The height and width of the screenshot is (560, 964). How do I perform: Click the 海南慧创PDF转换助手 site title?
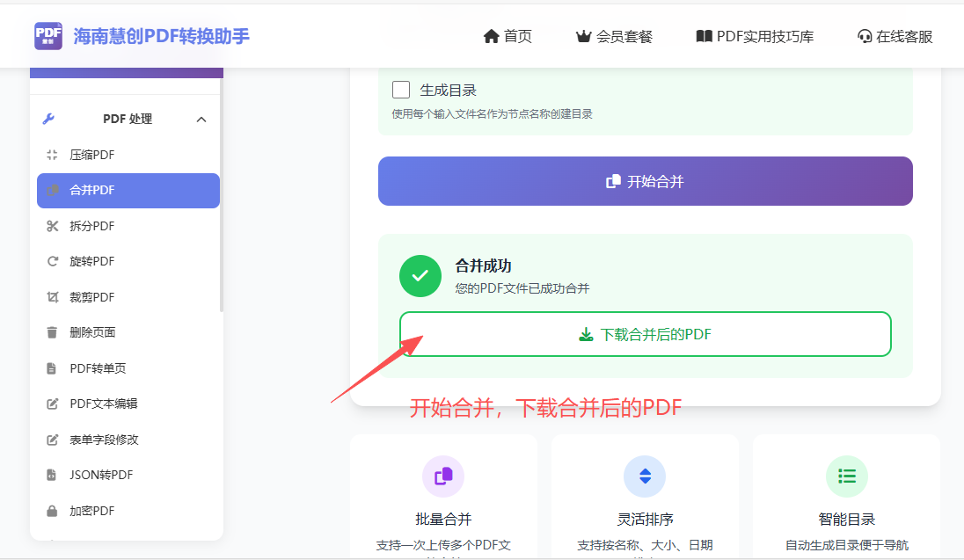click(162, 36)
